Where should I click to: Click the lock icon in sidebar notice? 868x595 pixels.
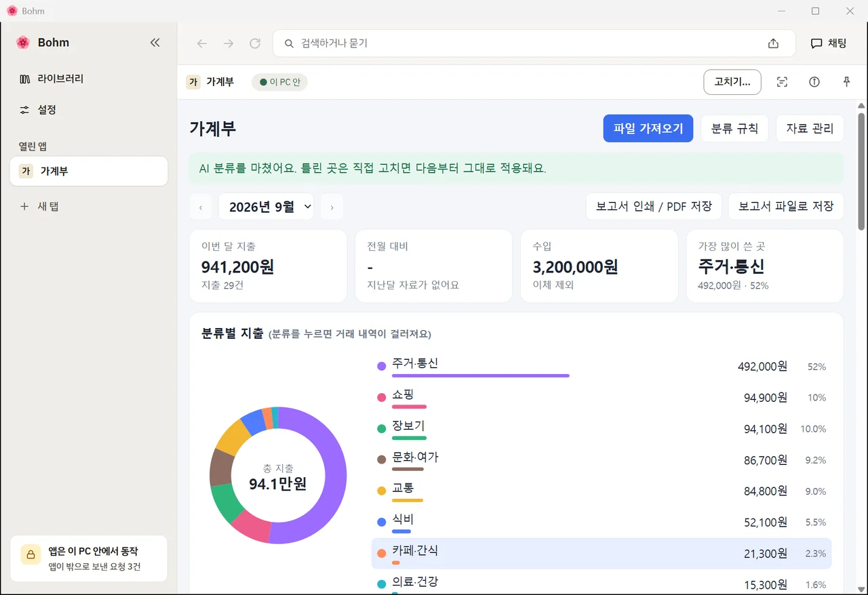click(x=31, y=554)
